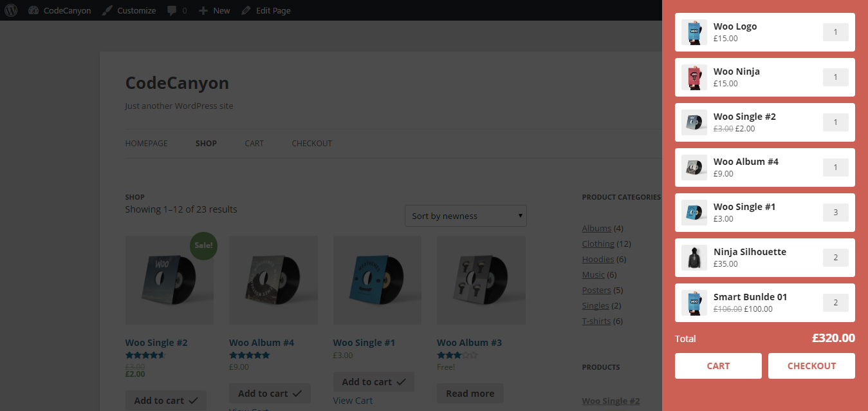This screenshot has height=411, width=868.
Task: Open the Woo Single #2 product title link
Action: pyautogui.click(x=156, y=343)
